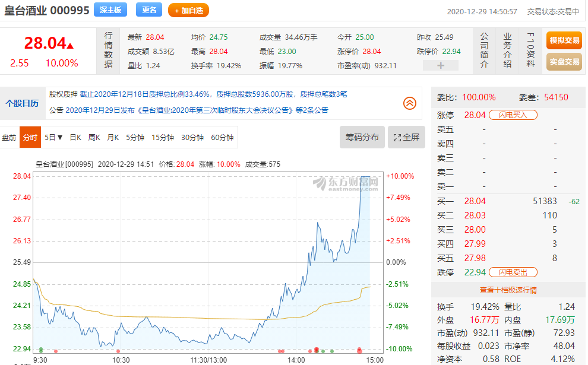
Task: Open the 公司简介 section
Action: click(484, 50)
